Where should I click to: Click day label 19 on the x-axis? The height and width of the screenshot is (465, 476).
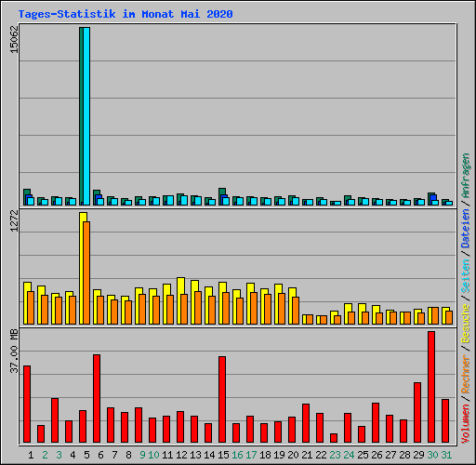279,455
